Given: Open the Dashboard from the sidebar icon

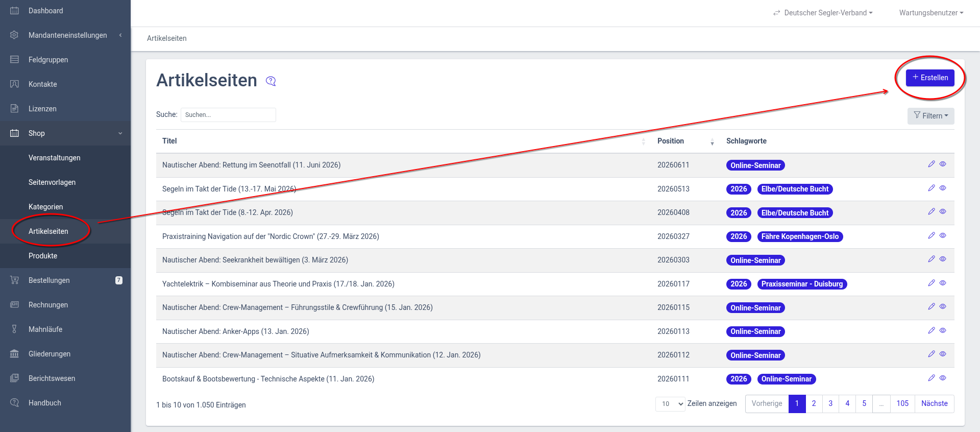Looking at the screenshot, I should point(14,11).
